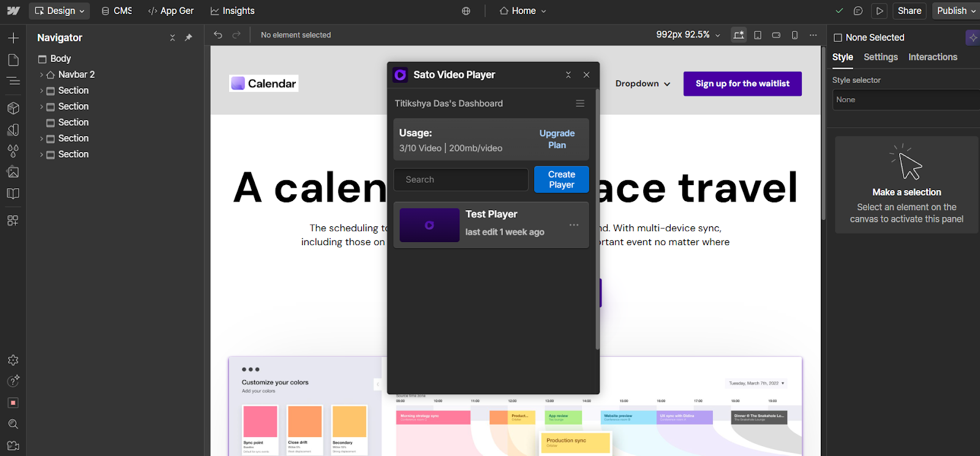This screenshot has height=456, width=980.
Task: Toggle the Navigator panel icon in sidebar
Action: pyautogui.click(x=13, y=81)
